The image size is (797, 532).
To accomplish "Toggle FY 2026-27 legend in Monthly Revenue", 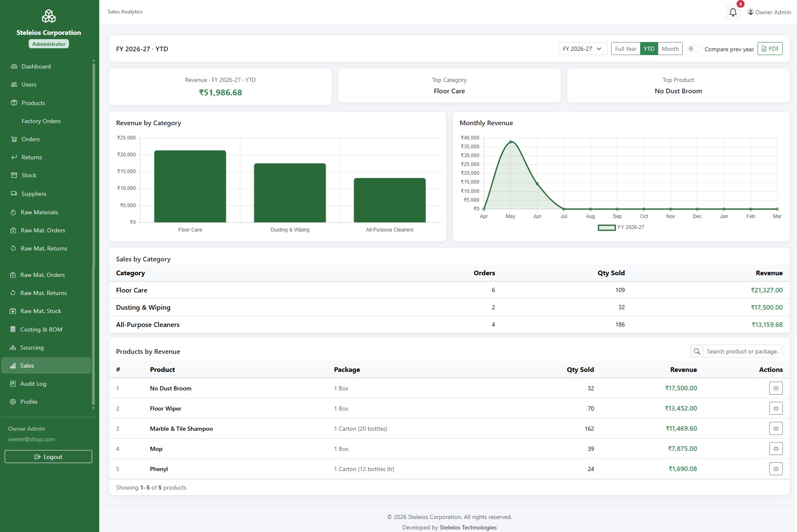I will click(x=621, y=227).
